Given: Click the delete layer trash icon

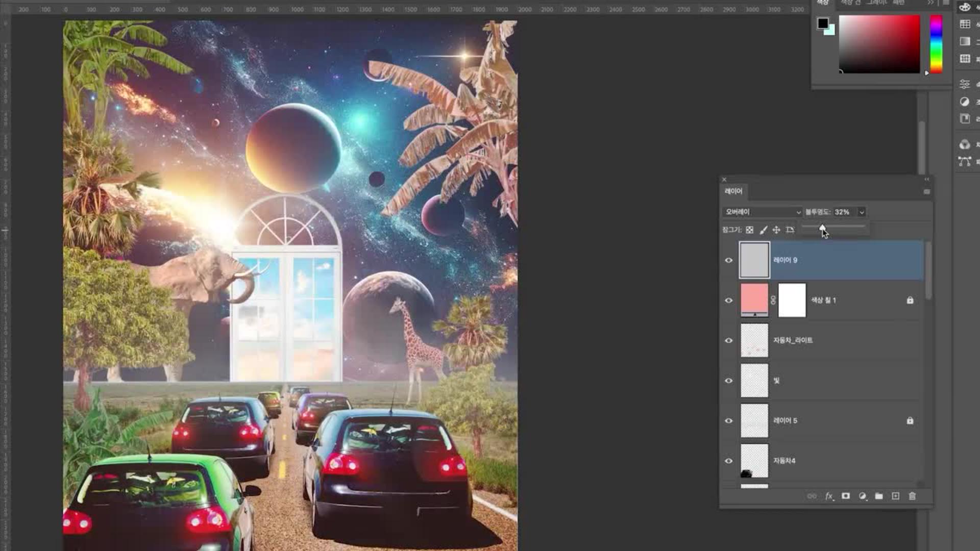Looking at the screenshot, I should point(912,496).
